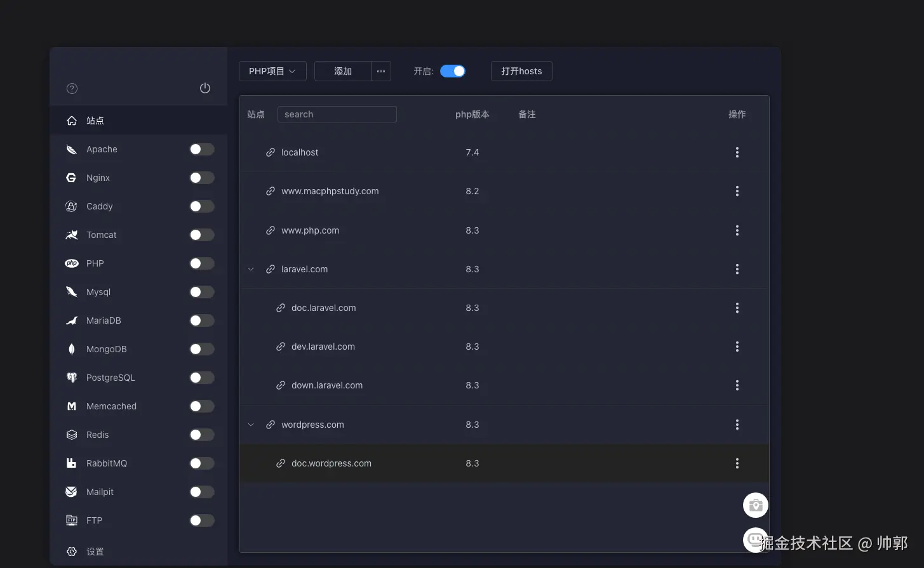
Task: Toggle the MariaDB service switch
Action: coord(202,320)
